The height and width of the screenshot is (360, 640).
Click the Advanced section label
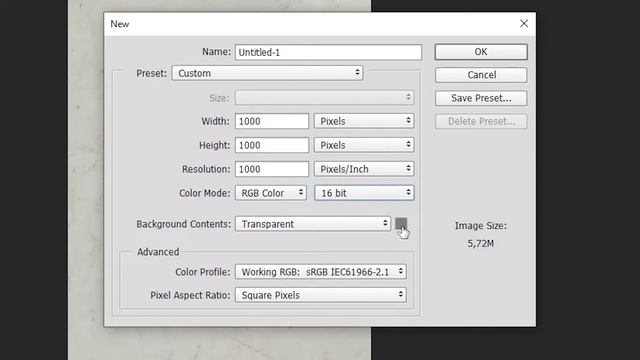pyautogui.click(x=158, y=252)
